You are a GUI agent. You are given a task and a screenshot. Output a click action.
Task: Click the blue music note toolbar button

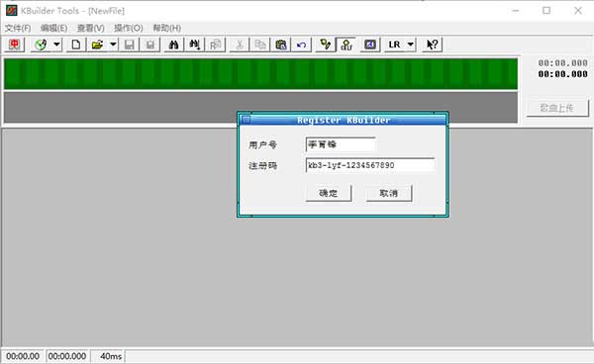coord(370,45)
